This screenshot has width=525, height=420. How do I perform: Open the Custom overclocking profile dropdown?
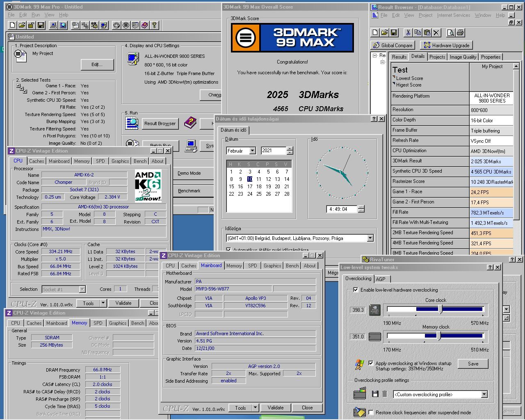484,394
